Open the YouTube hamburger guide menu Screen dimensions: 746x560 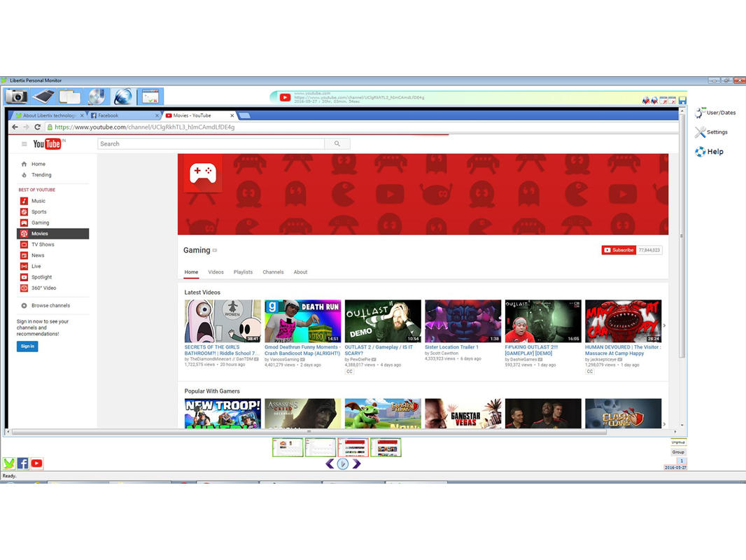[x=24, y=143]
